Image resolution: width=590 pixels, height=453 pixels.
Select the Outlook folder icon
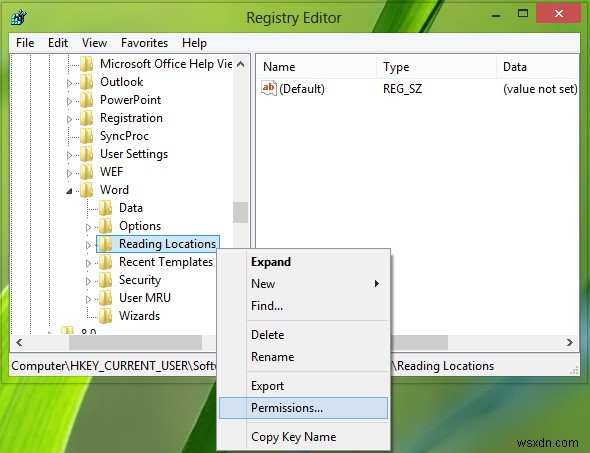click(x=87, y=82)
